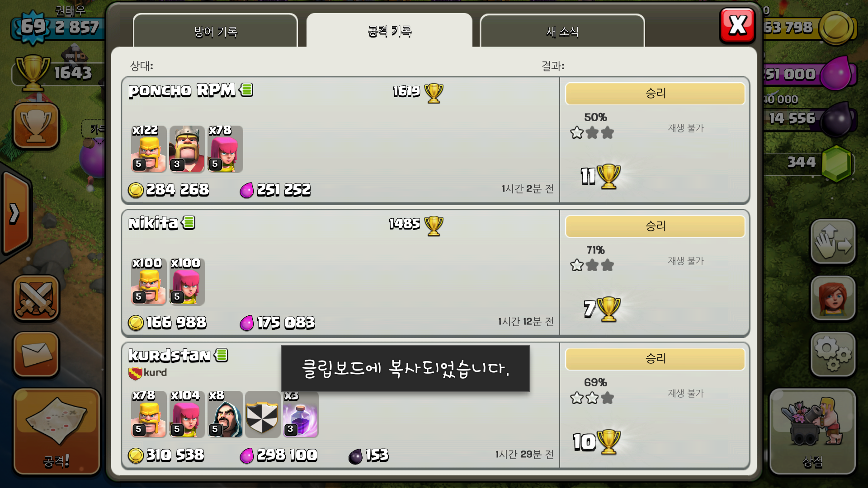The height and width of the screenshot is (488, 868).
Task: Tap the green badge beside Nikita
Action: tap(189, 222)
